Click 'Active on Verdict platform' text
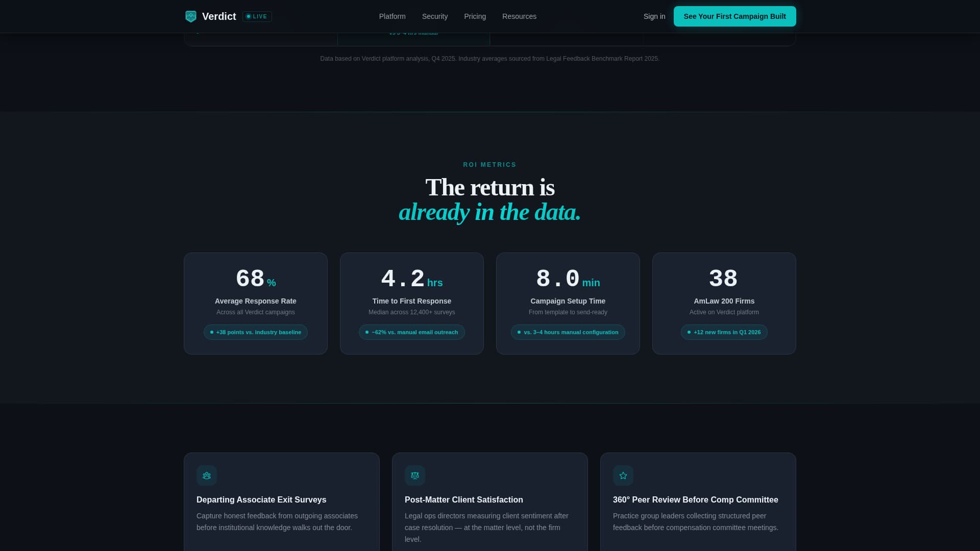Image resolution: width=980 pixels, height=551 pixels. tap(724, 312)
